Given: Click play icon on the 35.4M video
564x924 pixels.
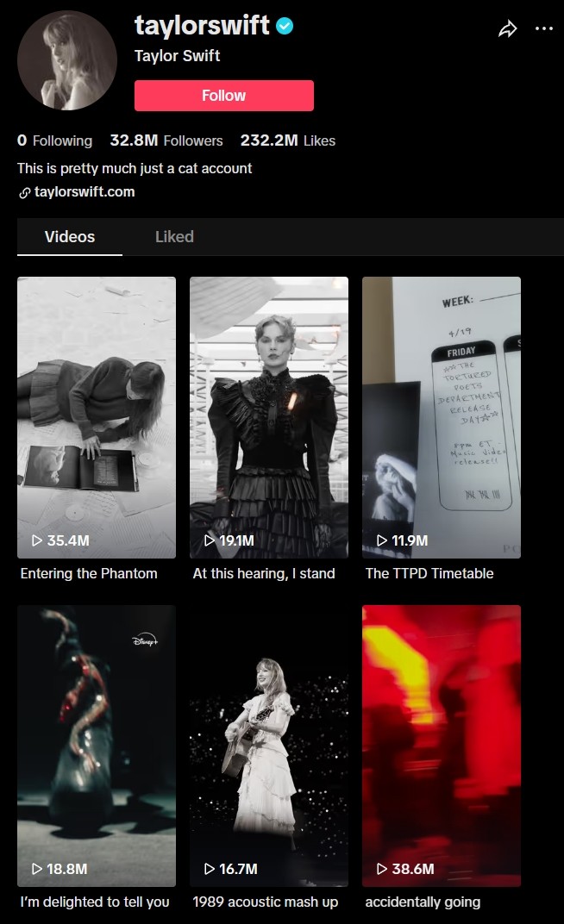Looking at the screenshot, I should [36, 540].
